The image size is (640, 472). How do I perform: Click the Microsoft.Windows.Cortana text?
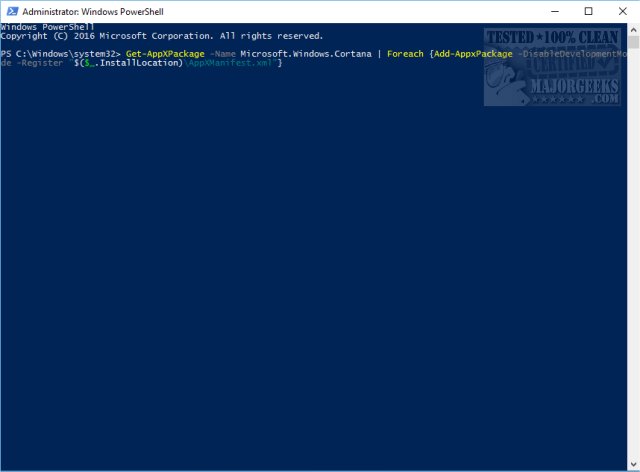[x=306, y=54]
